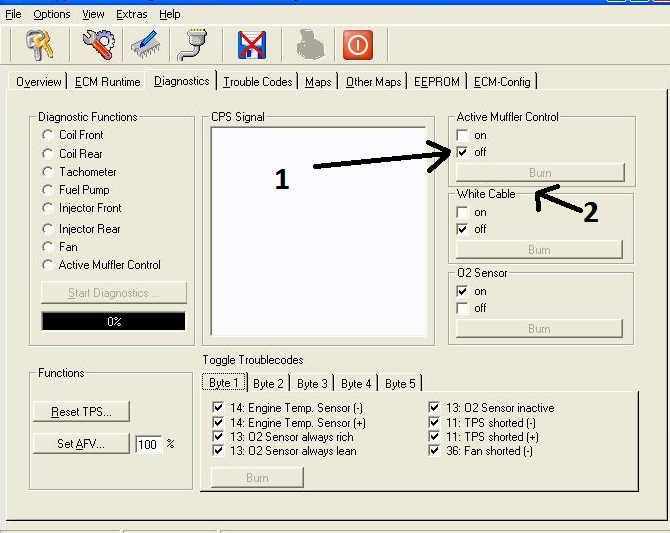
Task: Click the Set AFV button
Action: [81, 444]
